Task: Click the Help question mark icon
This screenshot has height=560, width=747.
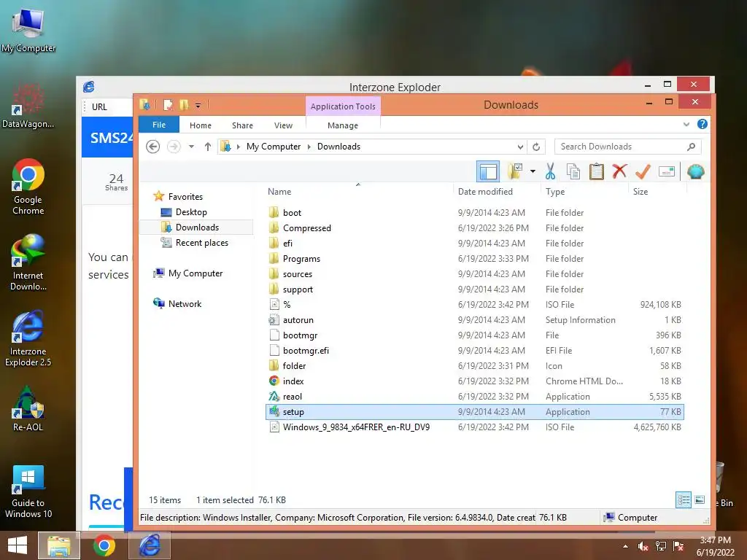Action: pos(703,124)
